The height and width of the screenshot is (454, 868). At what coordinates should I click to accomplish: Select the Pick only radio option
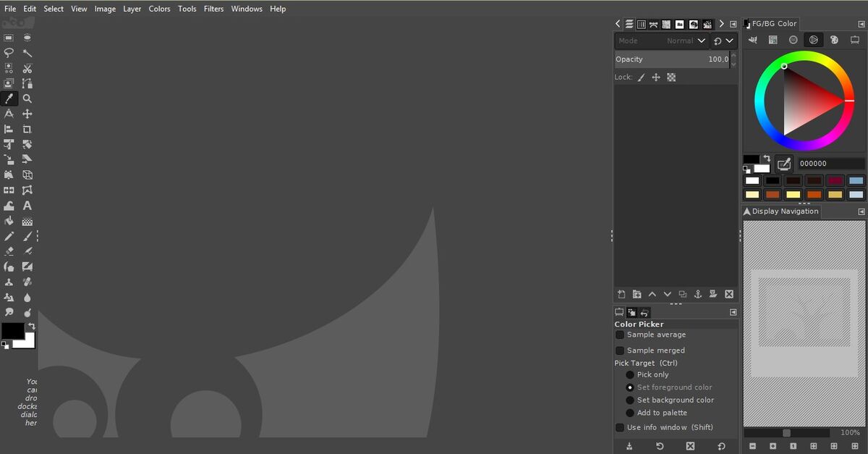pyautogui.click(x=630, y=375)
